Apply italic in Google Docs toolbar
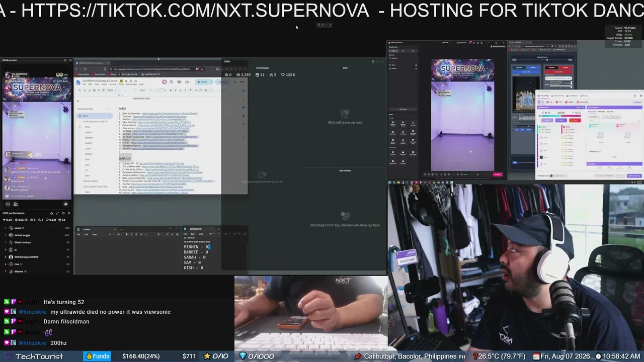644x362 pixels. tap(175, 90)
